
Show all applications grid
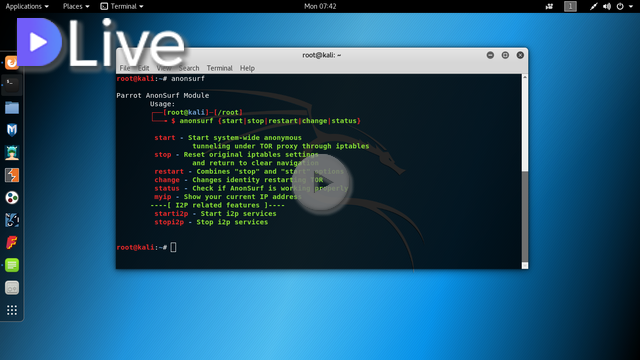[x=12, y=310]
